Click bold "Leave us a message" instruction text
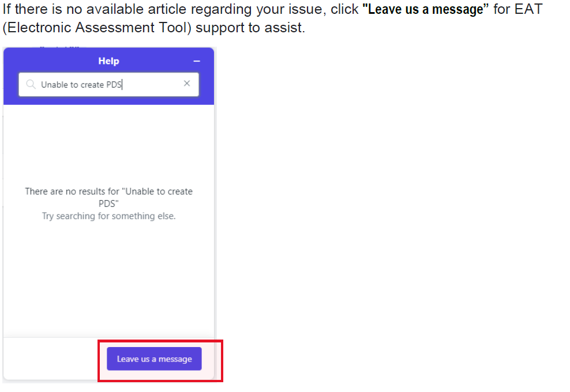 click(x=426, y=9)
